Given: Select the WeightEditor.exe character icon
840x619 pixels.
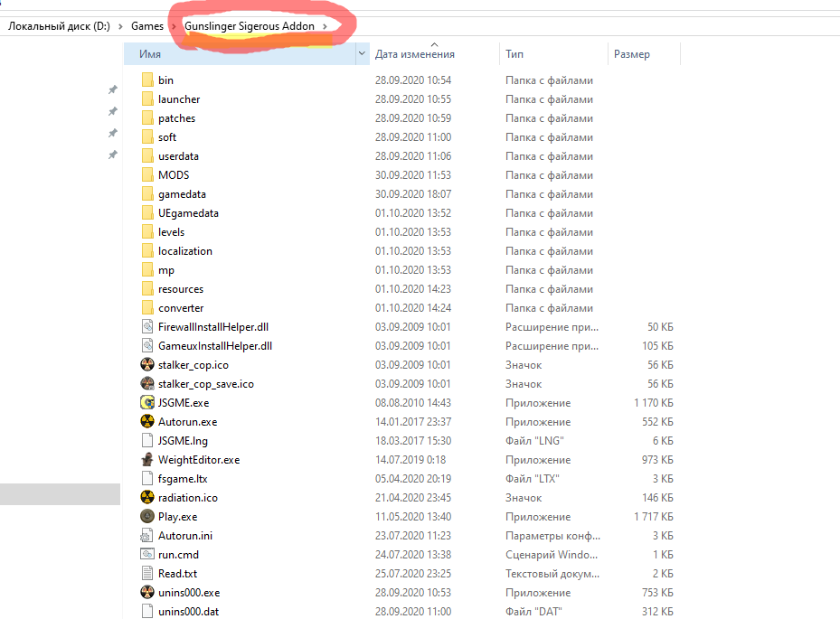Looking at the screenshot, I should (x=147, y=459).
